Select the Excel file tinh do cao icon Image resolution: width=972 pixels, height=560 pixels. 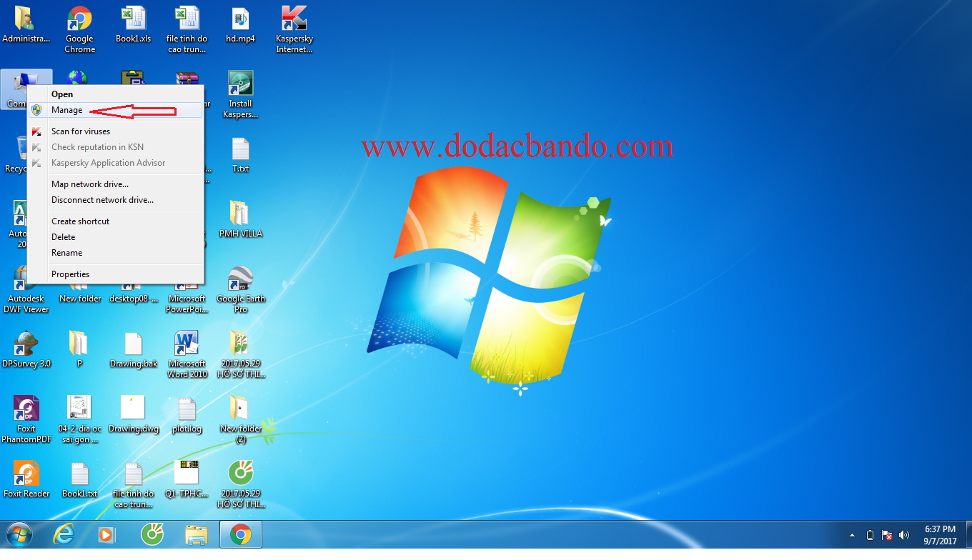pos(187,30)
